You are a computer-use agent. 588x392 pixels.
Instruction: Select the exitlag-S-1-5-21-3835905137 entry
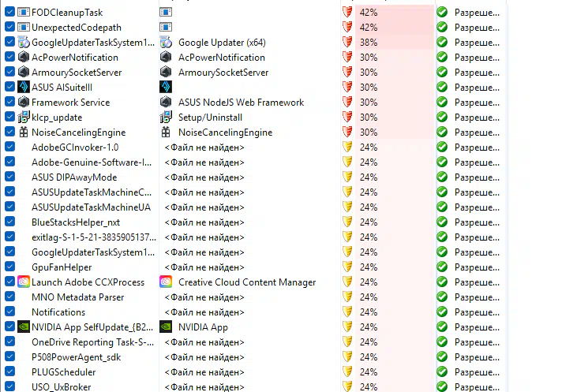coord(94,237)
